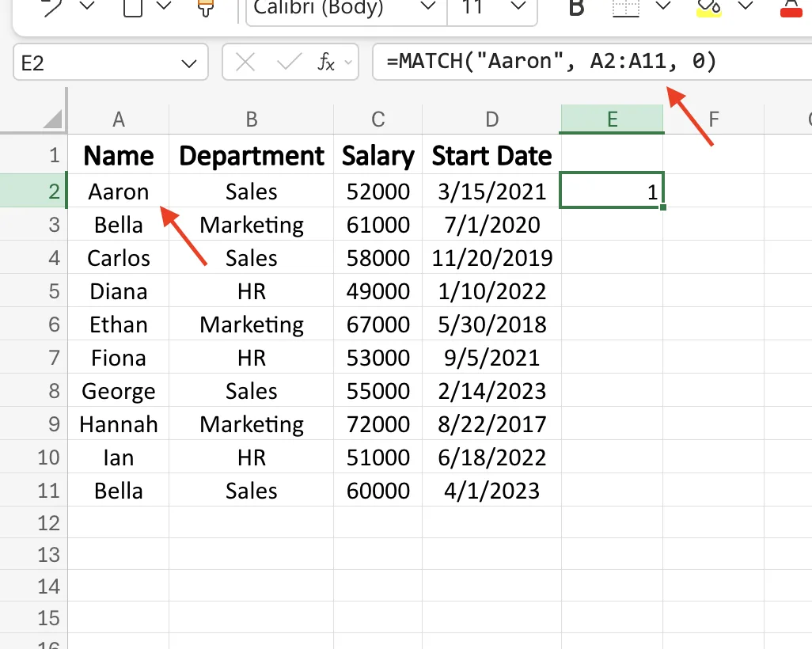Select row 11 header
The height and width of the screenshot is (649, 812).
click(34, 490)
